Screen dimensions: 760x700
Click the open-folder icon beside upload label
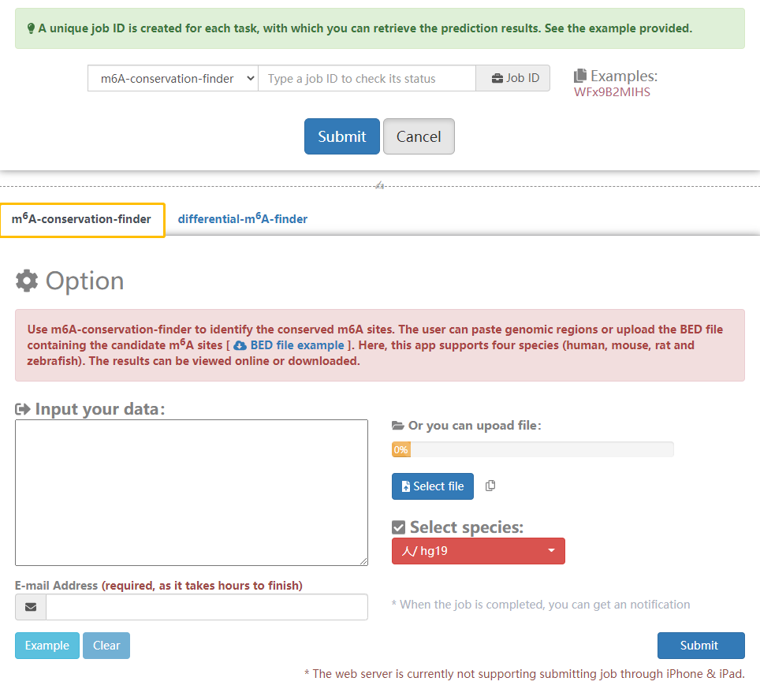pos(398,426)
